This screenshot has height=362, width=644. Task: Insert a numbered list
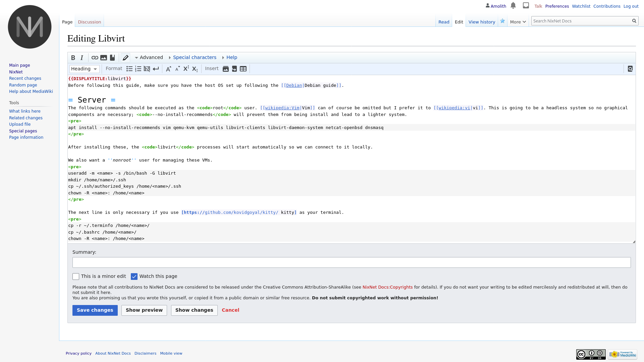[x=138, y=69]
